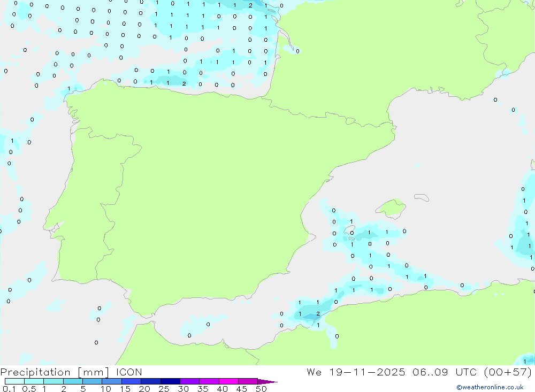The width and height of the screenshot is (535, 392).
Task: Click the legend label '30'
Action: pos(183,389)
